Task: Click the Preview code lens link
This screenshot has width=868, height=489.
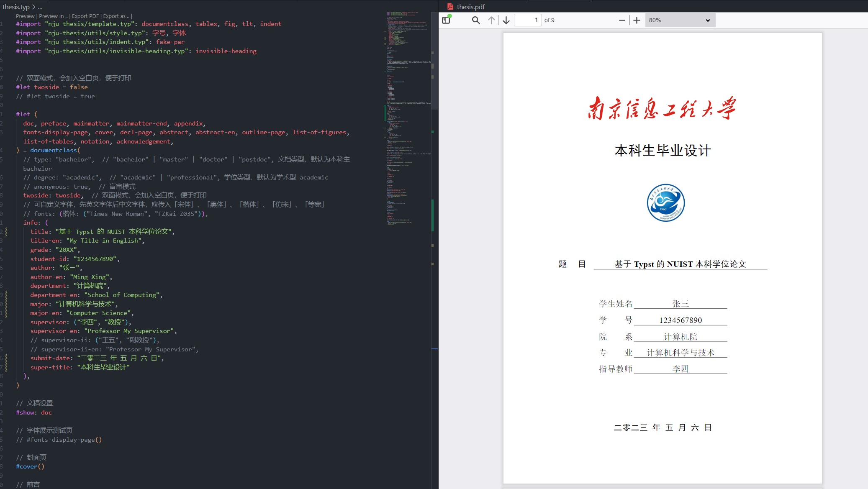Action: (x=25, y=16)
